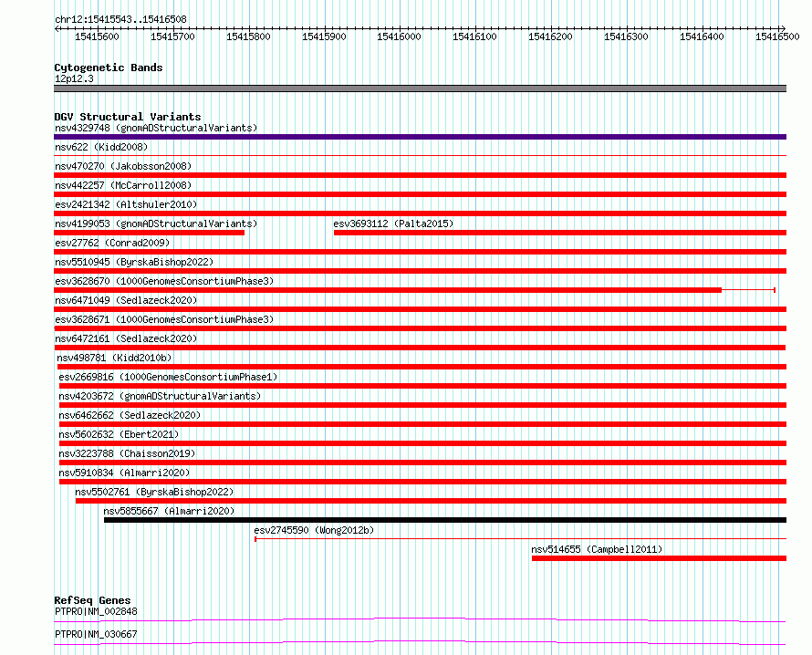Image resolution: width=812 pixels, height=655 pixels.
Task: Click the chr12:15415543..15416508 coordinate label
Action: click(120, 19)
